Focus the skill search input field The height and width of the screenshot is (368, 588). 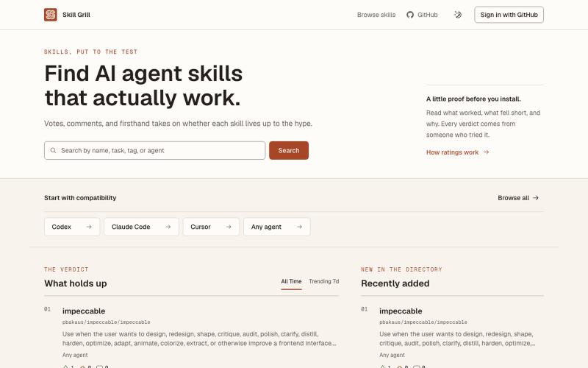154,150
